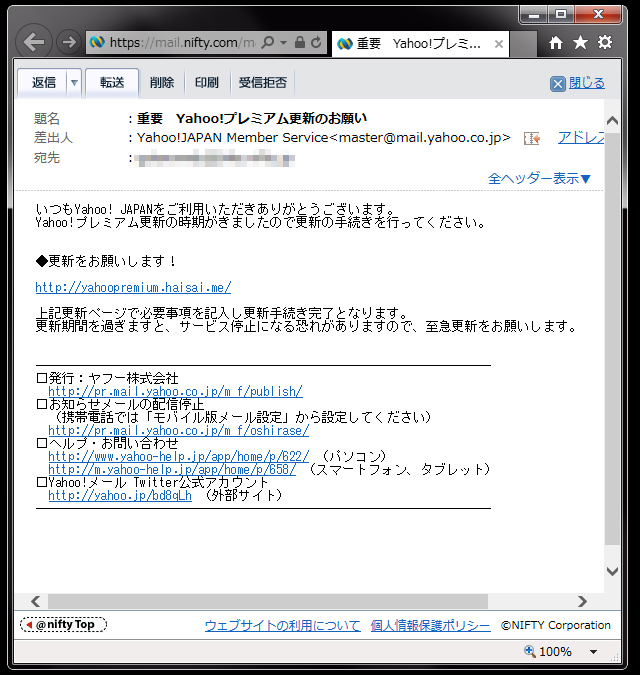Click the vertical scrollbar down arrow

(x=612, y=571)
